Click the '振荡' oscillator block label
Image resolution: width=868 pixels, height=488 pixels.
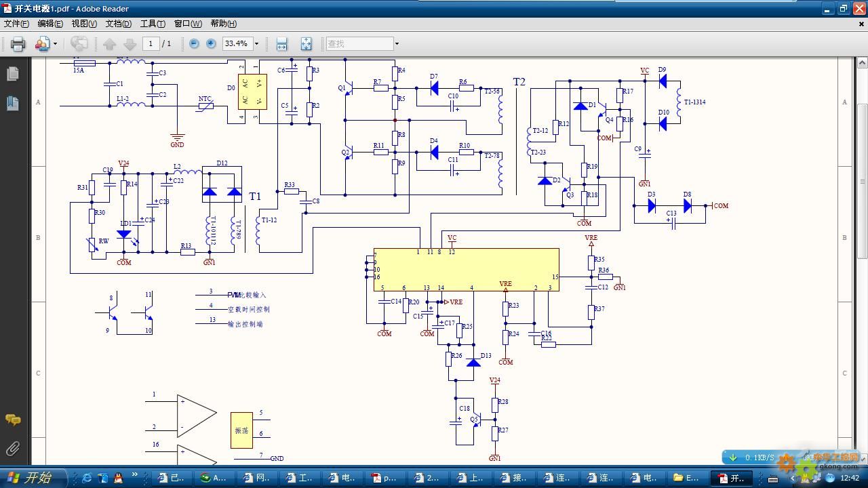241,430
